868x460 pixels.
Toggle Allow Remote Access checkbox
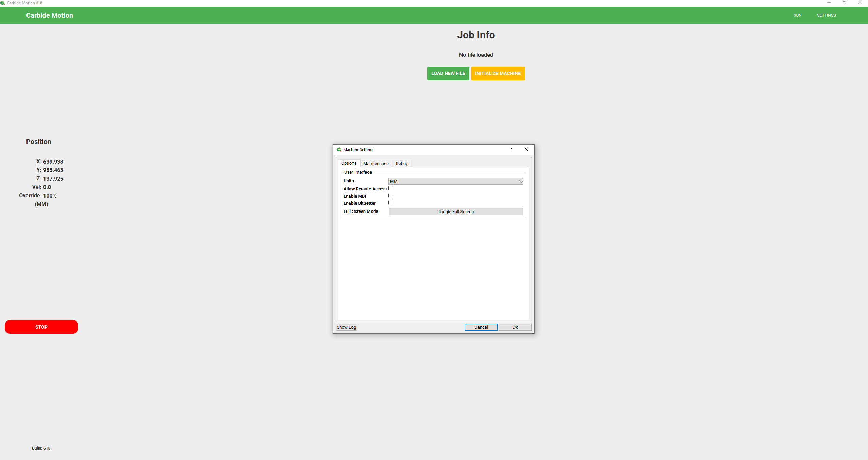(x=391, y=188)
